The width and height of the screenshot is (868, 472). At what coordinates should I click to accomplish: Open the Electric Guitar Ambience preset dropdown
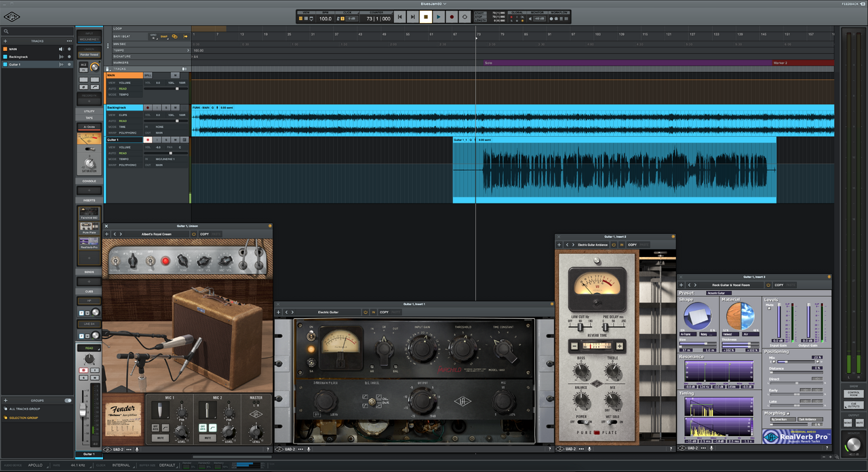pos(593,244)
